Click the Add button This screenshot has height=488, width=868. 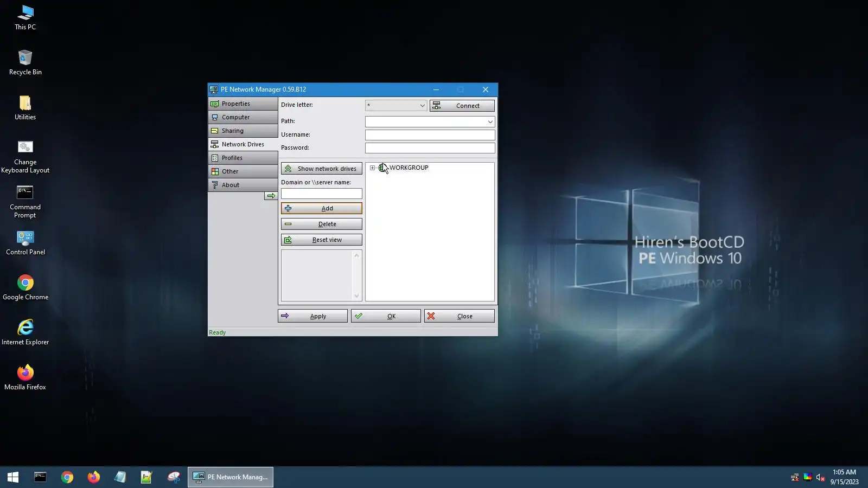pyautogui.click(x=321, y=208)
